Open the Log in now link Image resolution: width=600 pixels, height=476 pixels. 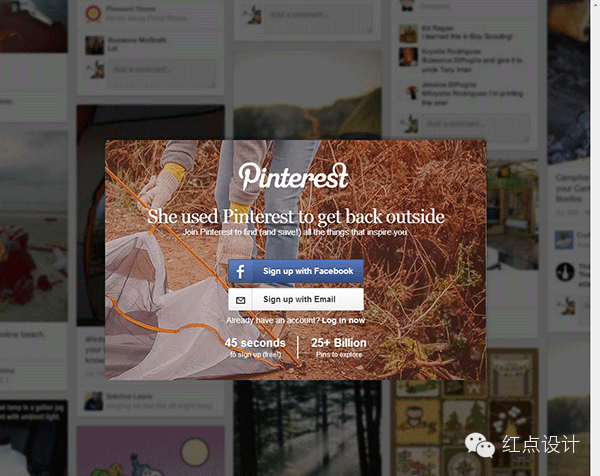pyautogui.click(x=343, y=320)
